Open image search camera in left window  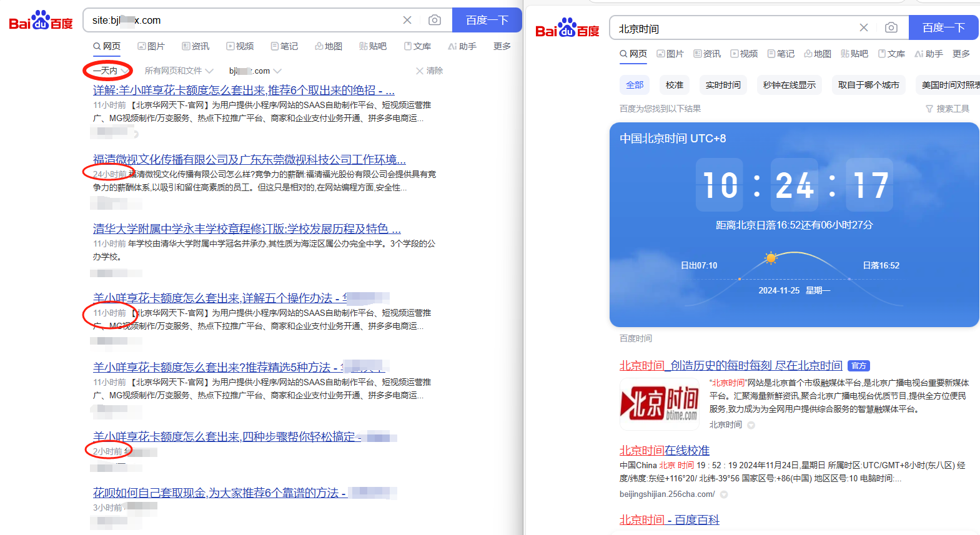pyautogui.click(x=435, y=20)
